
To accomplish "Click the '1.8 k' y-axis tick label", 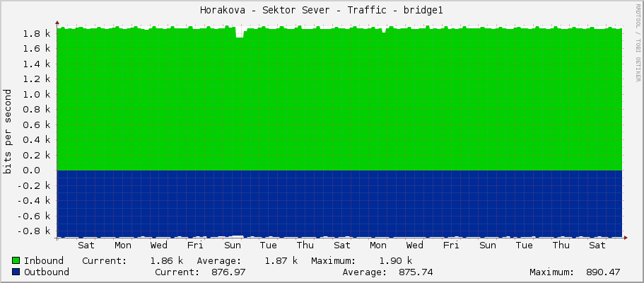I will (37, 33).
